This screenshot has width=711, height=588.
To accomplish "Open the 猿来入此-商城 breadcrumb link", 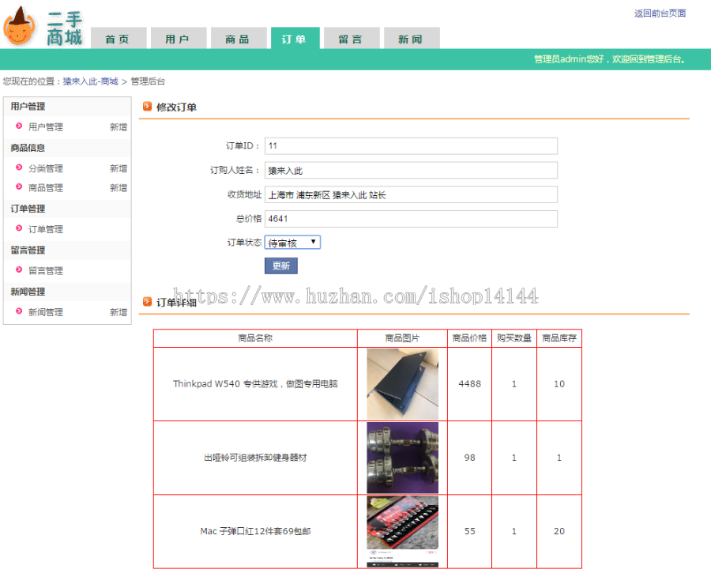I will [x=90, y=81].
